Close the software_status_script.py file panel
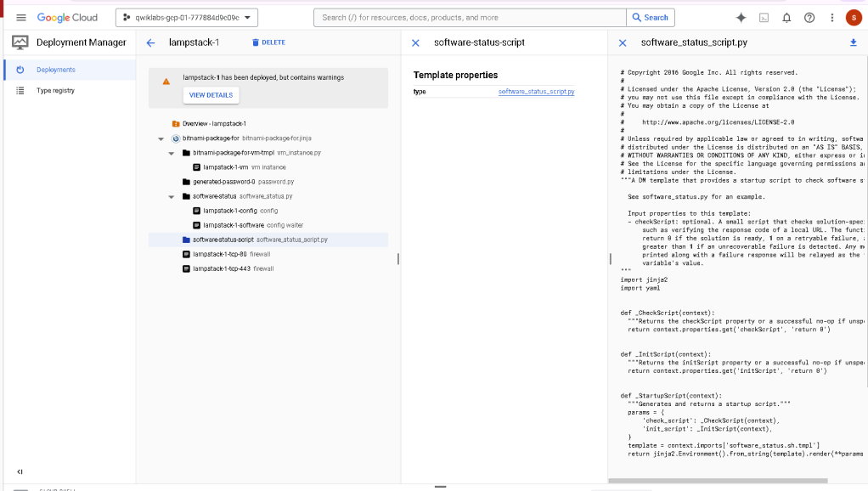 tap(623, 42)
